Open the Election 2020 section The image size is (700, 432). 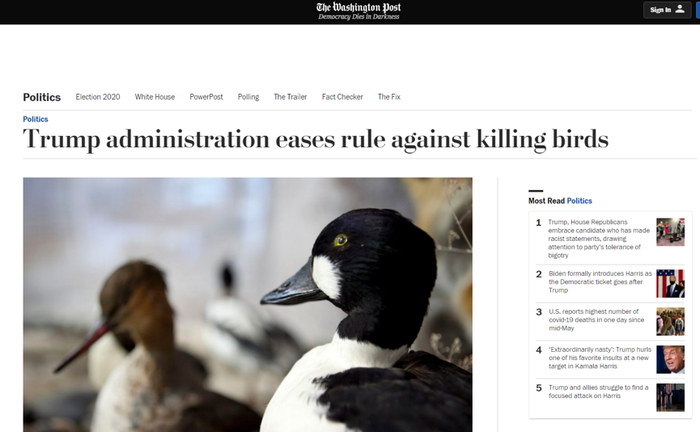click(x=98, y=97)
